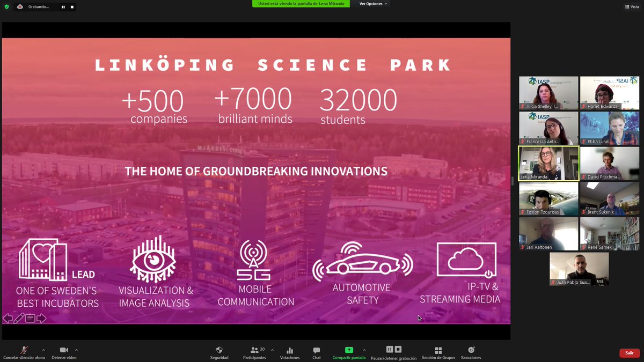Open the Ver Opciones dropdown
The width and height of the screenshot is (644, 362).
pos(373,4)
